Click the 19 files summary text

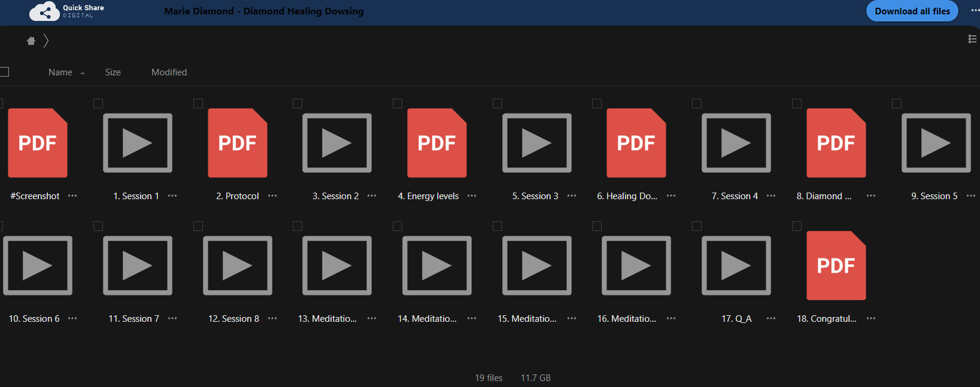coord(489,378)
